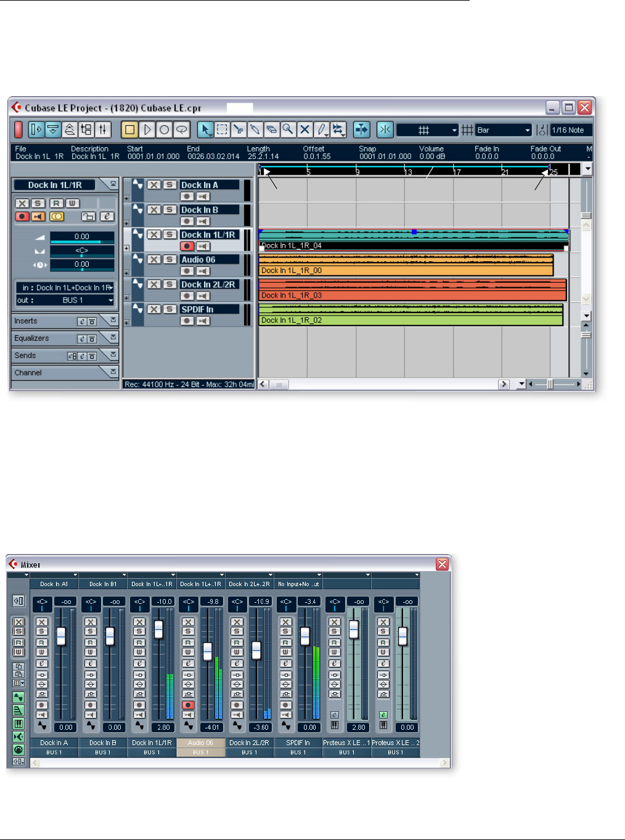Viewport: 625px width, 840px height.
Task: Solo the Dock In B track in track list
Action: pyautogui.click(x=170, y=210)
